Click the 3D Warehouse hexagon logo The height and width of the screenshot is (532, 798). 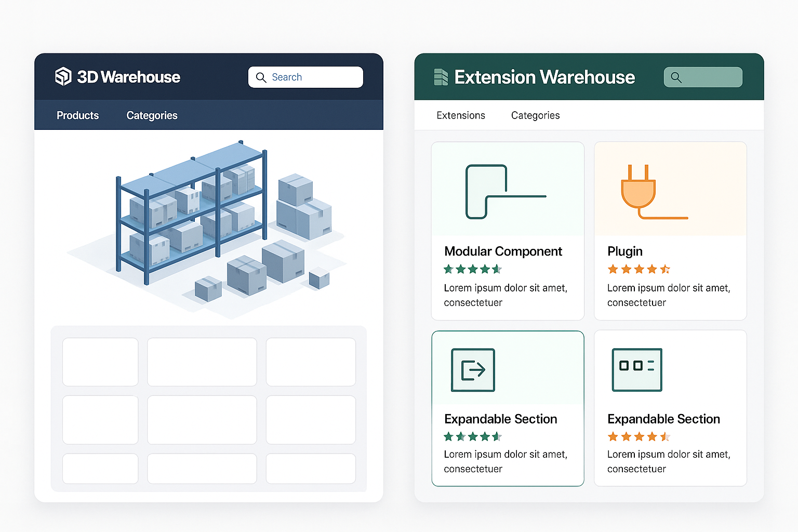[63, 76]
